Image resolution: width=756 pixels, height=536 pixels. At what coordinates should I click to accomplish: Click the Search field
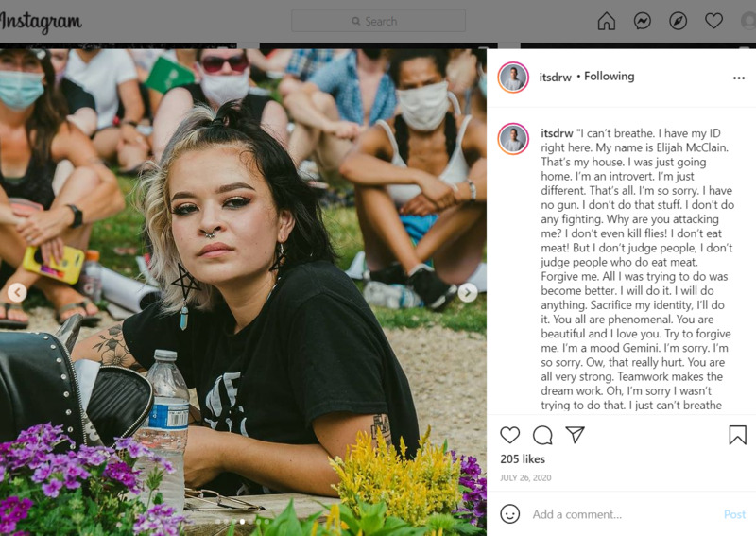(x=379, y=21)
